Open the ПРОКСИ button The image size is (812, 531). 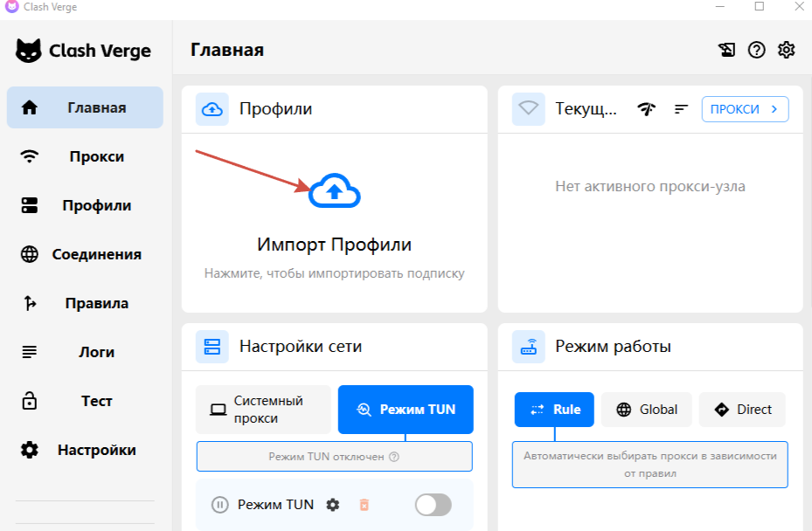pos(746,109)
